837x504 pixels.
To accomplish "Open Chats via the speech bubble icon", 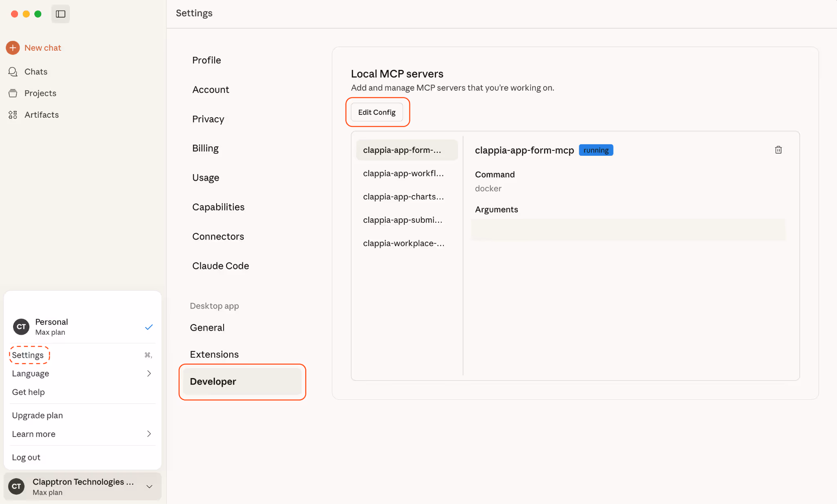I will pos(13,72).
